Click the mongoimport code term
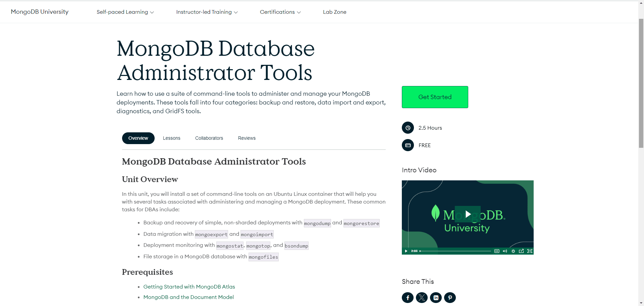 click(257, 234)
